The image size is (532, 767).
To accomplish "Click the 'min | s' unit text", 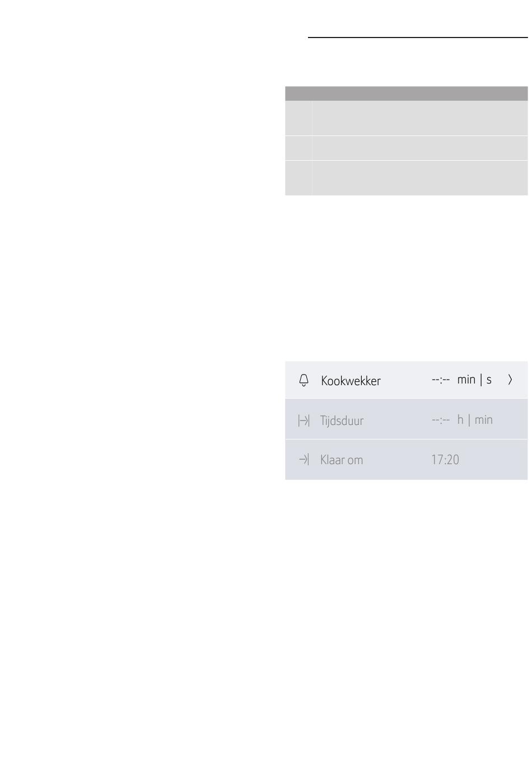I will click(x=474, y=380).
